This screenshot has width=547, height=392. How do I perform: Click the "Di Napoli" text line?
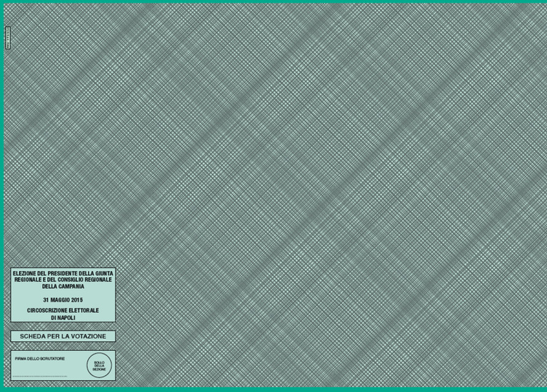click(63, 318)
